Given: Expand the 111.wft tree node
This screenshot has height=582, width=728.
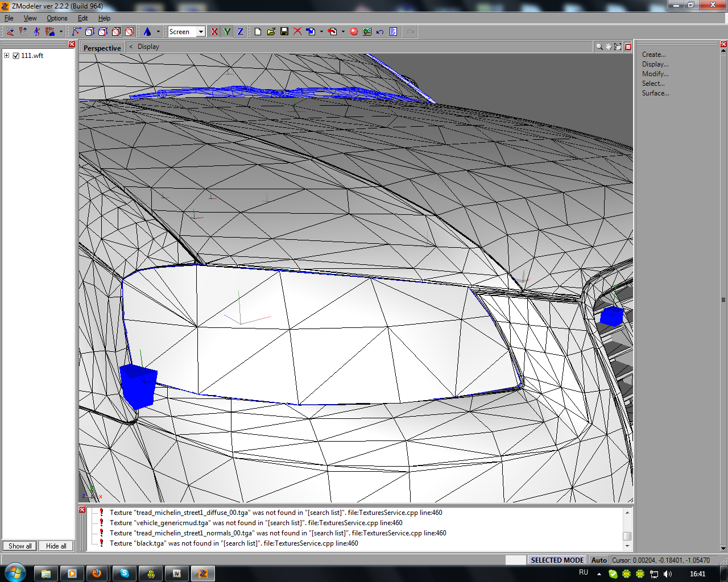Looking at the screenshot, I should 7,56.
